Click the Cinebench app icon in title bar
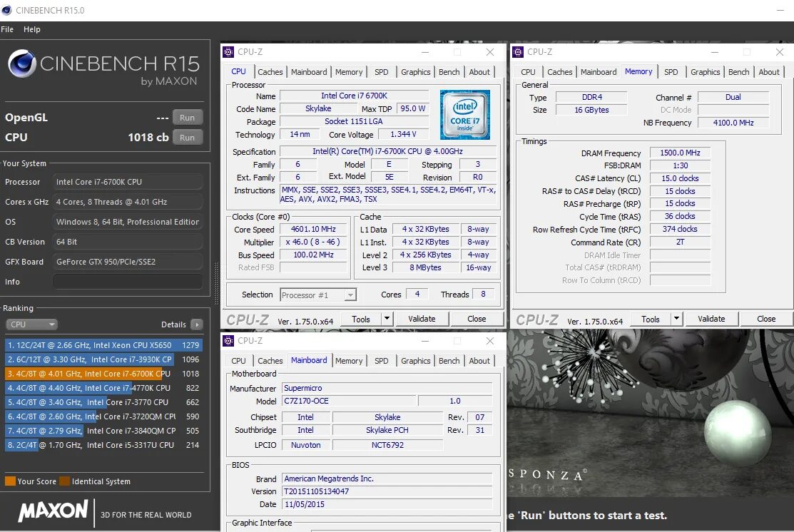This screenshot has width=794, height=532. coord(6,10)
